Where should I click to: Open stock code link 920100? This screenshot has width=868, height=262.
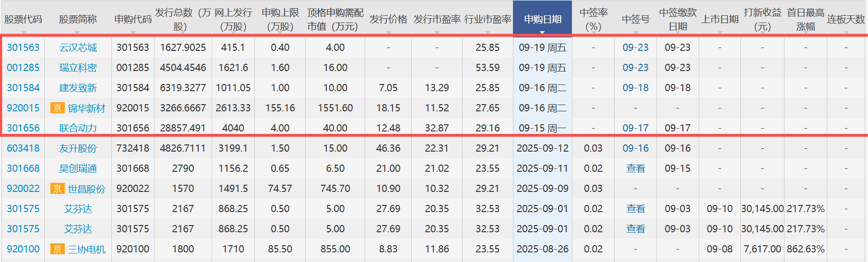[x=23, y=249]
